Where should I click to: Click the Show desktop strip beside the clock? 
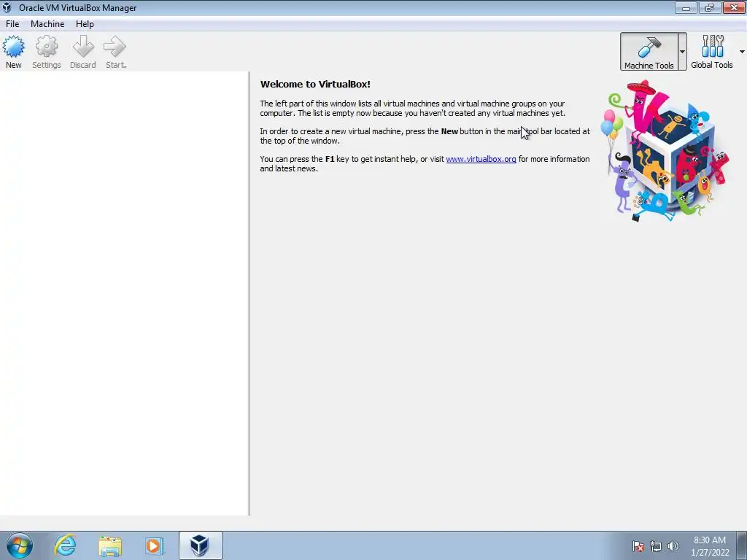pos(742,545)
